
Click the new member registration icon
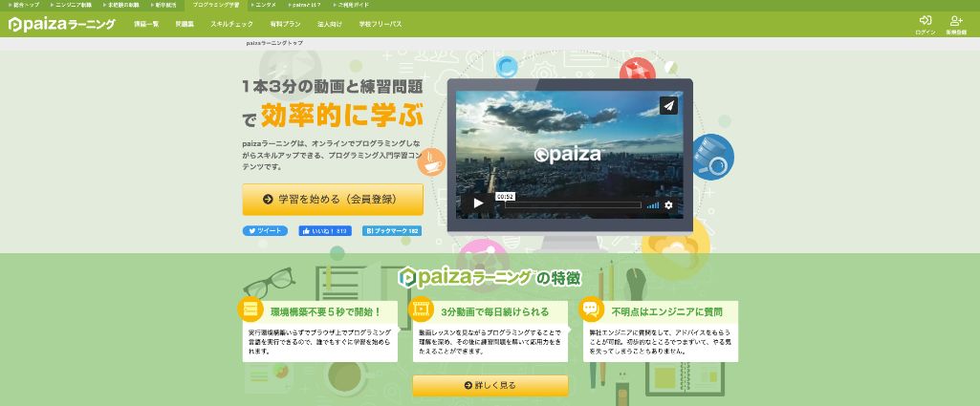click(x=956, y=25)
